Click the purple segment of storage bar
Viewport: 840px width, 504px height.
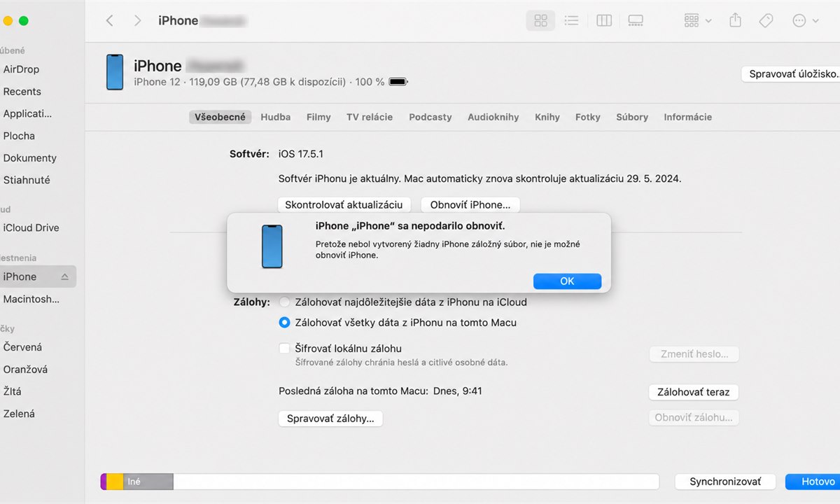pos(104,482)
